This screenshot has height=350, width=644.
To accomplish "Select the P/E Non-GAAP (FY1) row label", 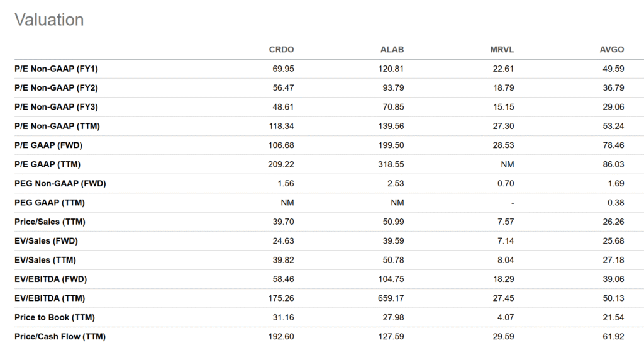I will coord(56,69).
